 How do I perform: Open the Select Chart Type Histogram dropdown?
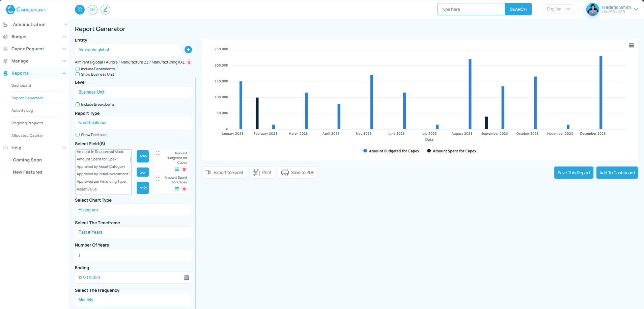pos(133,210)
